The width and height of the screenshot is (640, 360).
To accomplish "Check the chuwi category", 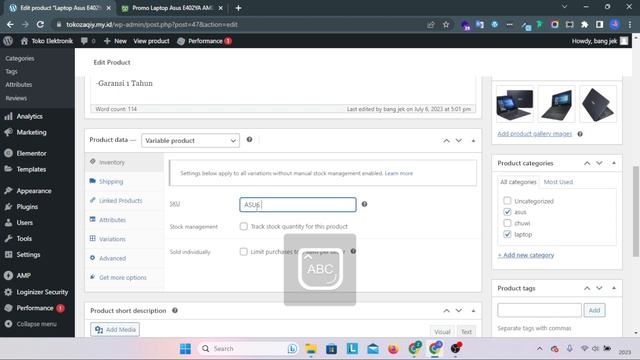I will (x=507, y=223).
